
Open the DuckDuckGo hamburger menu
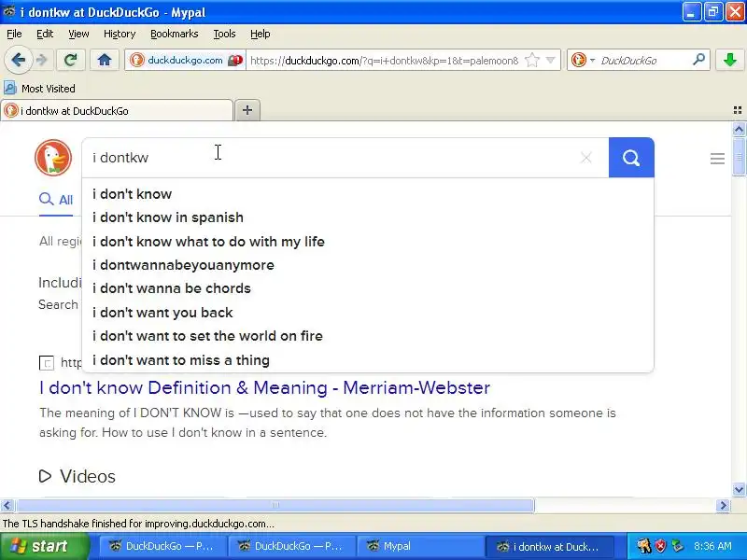(x=717, y=159)
